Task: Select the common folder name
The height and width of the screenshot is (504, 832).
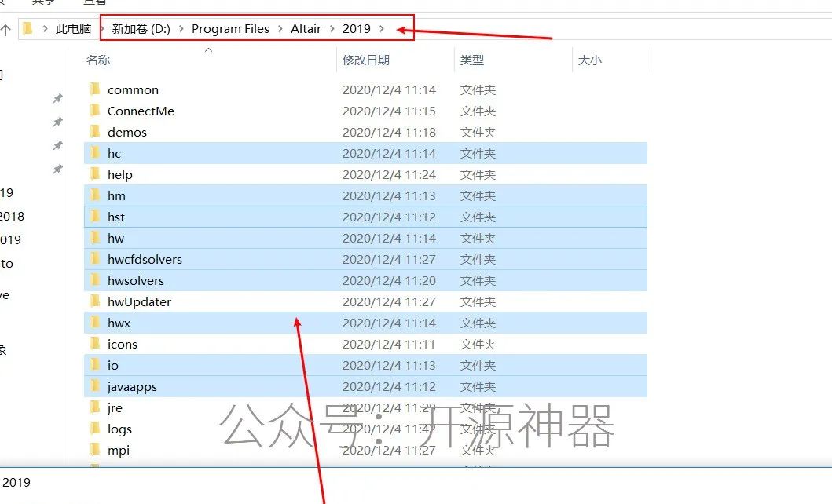Action: (x=134, y=90)
